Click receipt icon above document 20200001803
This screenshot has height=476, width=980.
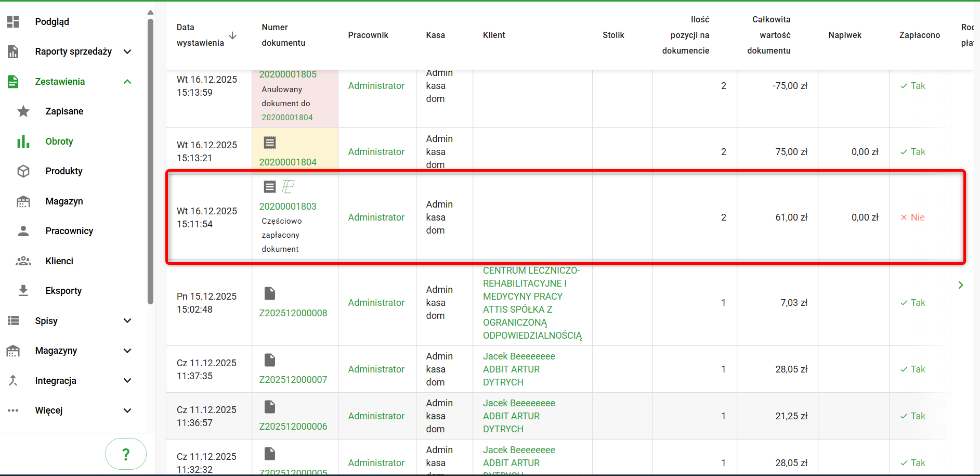coord(269,187)
